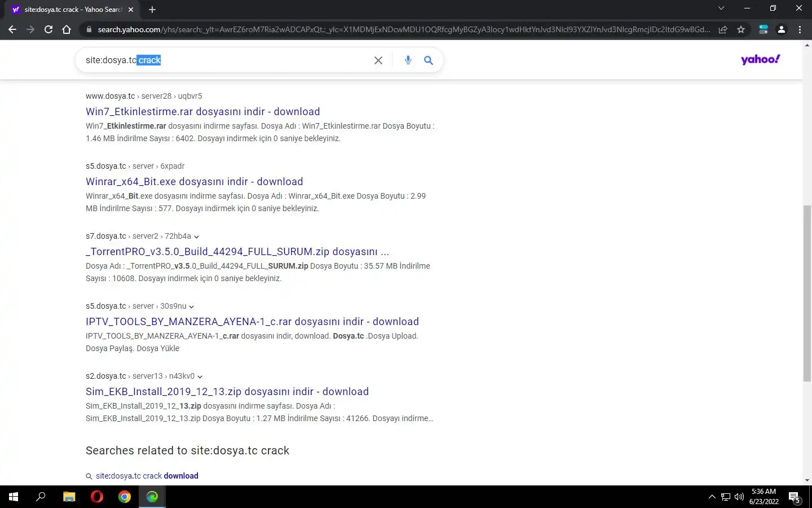Open a new browser tab

152,10
